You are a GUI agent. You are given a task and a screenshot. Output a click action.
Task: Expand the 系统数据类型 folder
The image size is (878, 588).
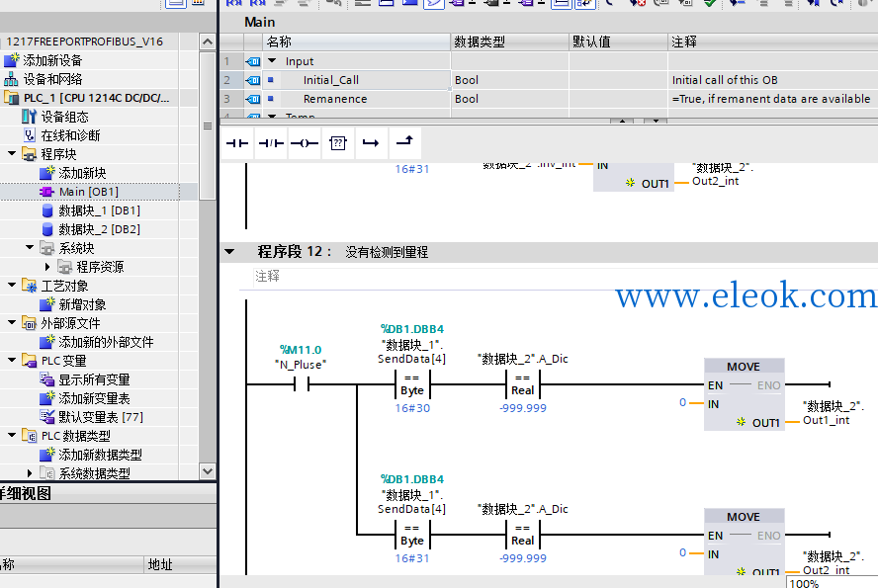(x=29, y=473)
